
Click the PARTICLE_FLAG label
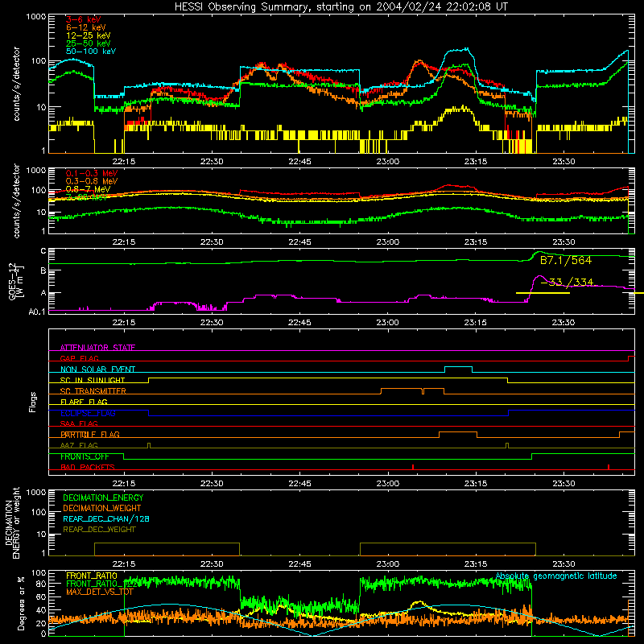[90, 435]
